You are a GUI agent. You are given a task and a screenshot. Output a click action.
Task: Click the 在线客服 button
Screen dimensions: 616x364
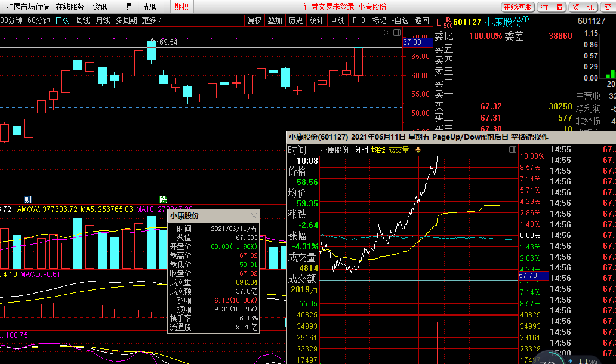tap(518, 7)
